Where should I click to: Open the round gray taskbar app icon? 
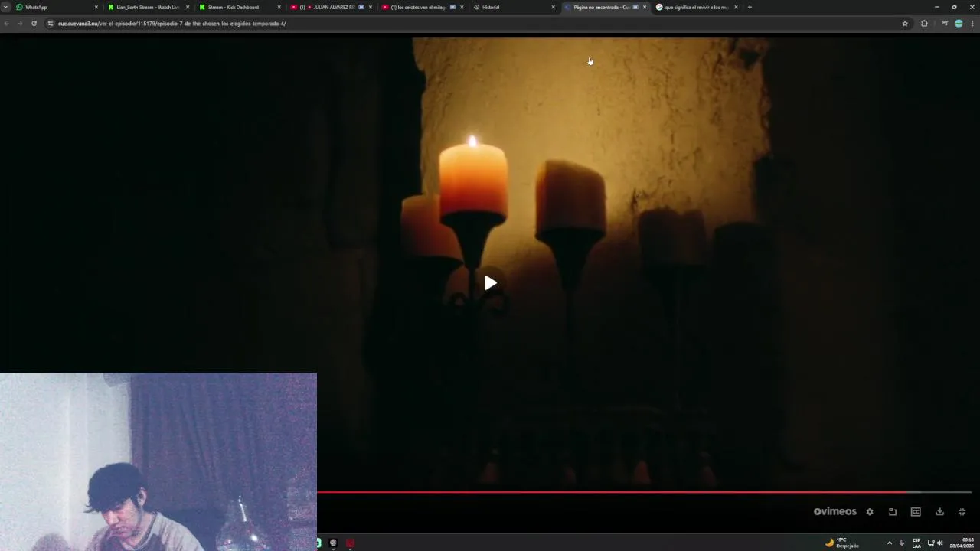[333, 543]
